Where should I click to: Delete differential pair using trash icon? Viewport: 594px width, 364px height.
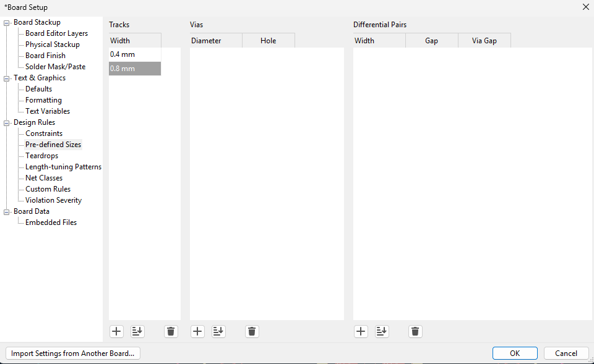tap(416, 332)
